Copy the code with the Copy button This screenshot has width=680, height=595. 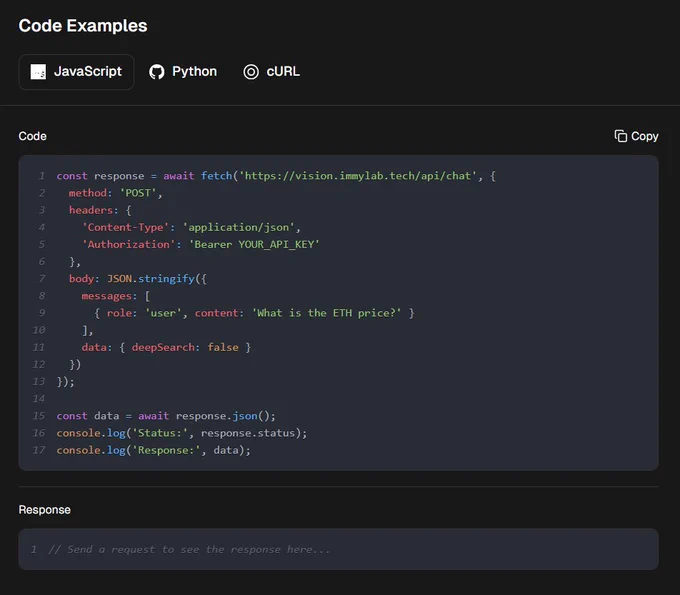click(x=636, y=136)
